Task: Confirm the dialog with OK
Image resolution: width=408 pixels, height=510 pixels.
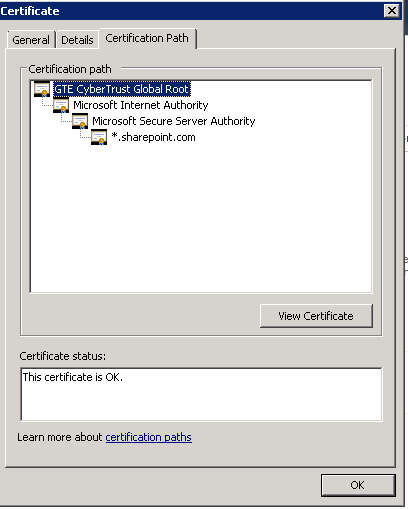Action: (358, 485)
